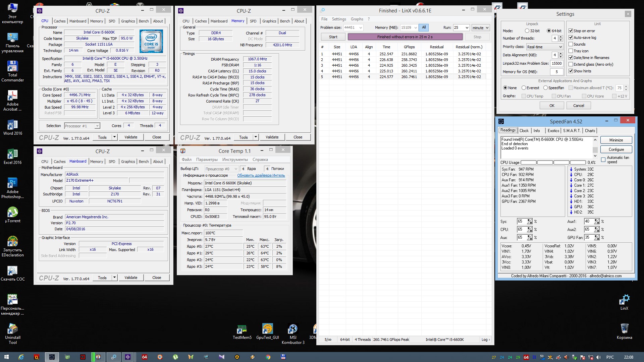Click the Windows Start button
644x362 pixels.
coord(6,357)
